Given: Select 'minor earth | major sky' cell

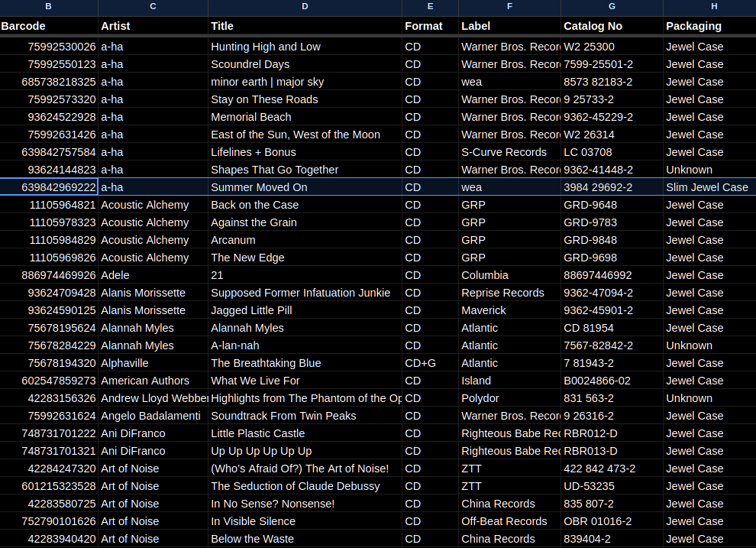Looking at the screenshot, I should (305, 82).
